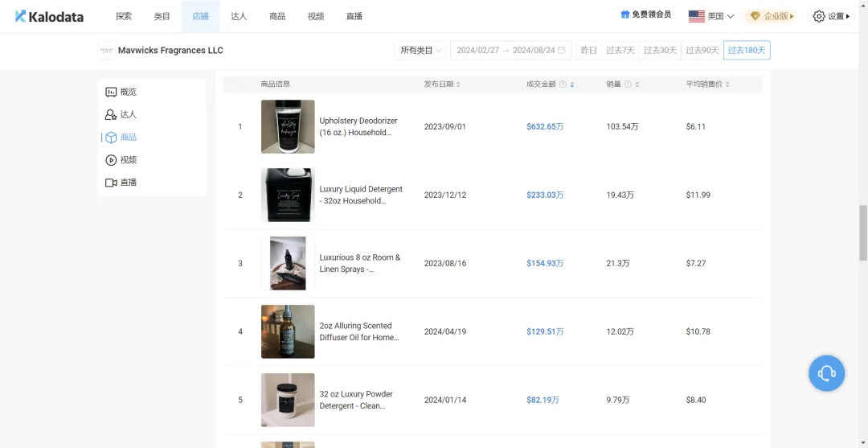Select the 过去30天 time range
The height and width of the screenshot is (448, 868).
pyautogui.click(x=661, y=51)
